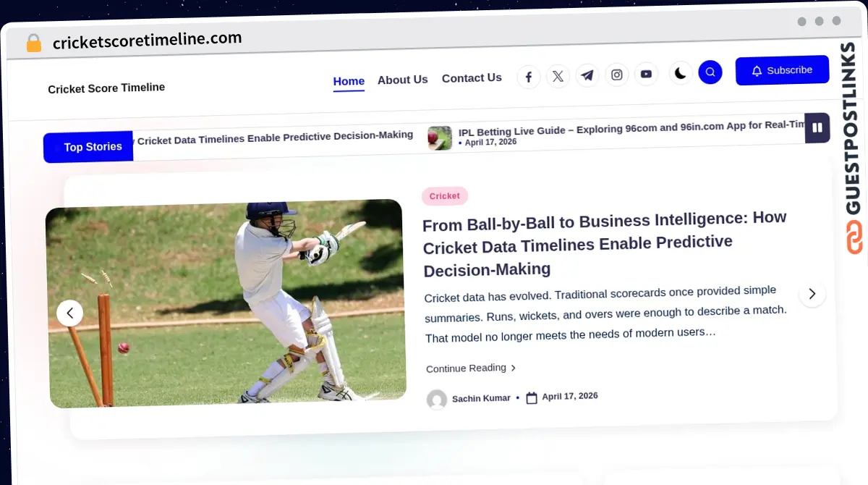
Task: Open the Instagram social icon
Action: click(x=617, y=75)
